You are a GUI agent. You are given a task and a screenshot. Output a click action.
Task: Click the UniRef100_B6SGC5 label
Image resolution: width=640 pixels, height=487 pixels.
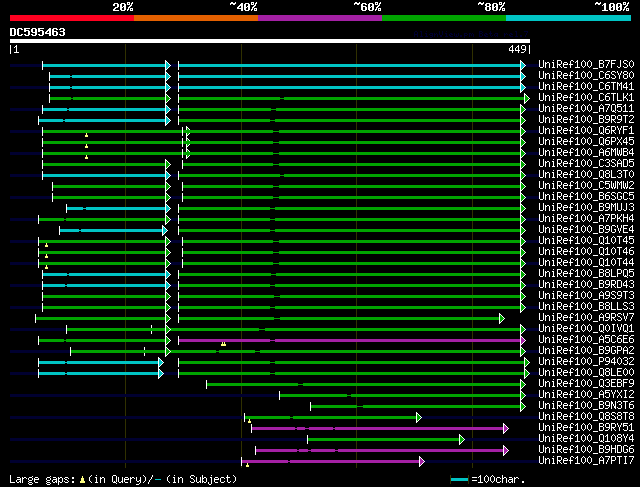click(x=586, y=197)
